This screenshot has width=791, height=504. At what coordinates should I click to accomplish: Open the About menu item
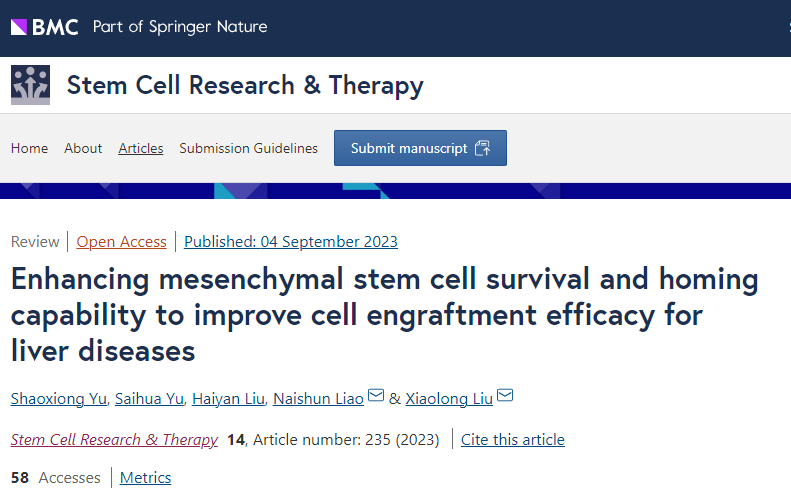coord(83,148)
